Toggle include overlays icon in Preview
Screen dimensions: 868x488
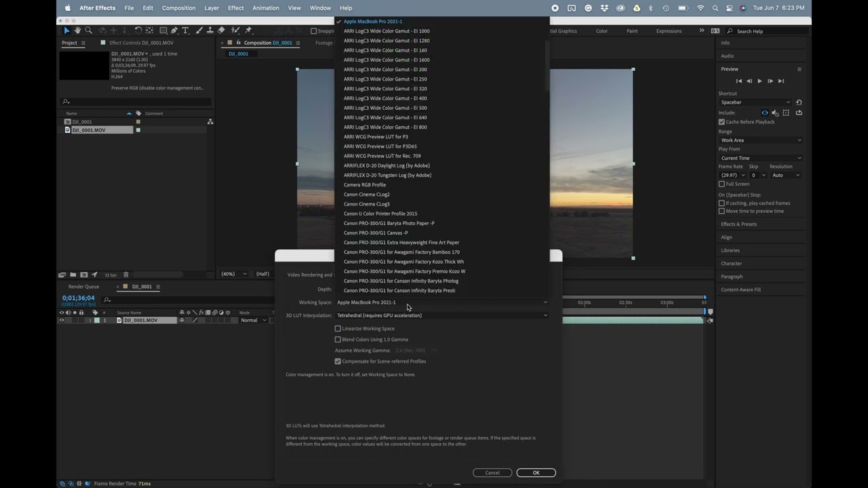click(x=786, y=113)
